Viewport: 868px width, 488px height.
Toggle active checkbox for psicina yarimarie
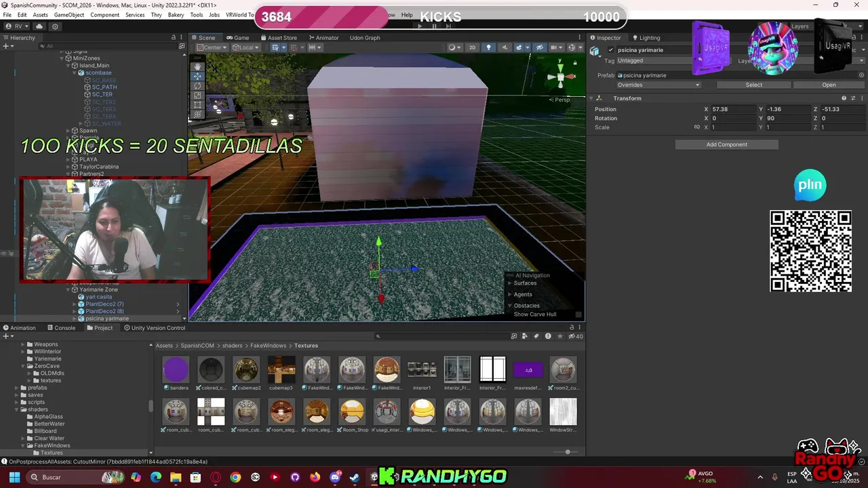click(x=611, y=50)
